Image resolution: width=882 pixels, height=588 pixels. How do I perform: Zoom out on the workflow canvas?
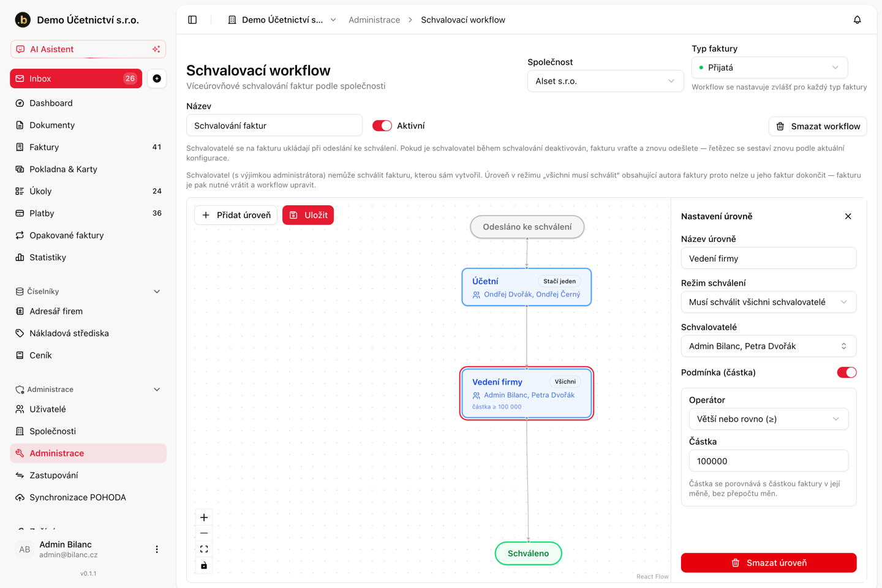pos(204,533)
